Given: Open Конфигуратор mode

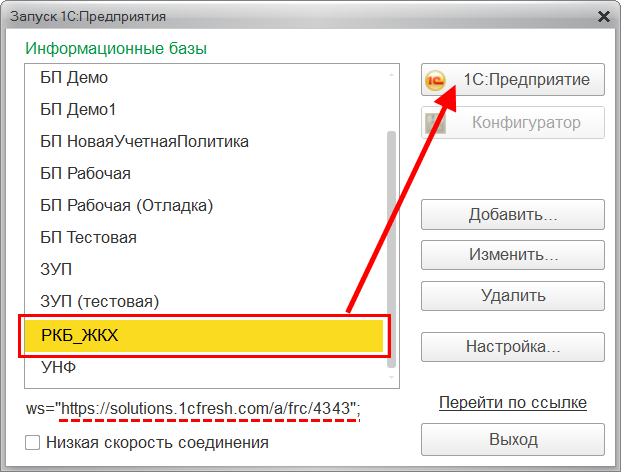Looking at the screenshot, I should (513, 122).
